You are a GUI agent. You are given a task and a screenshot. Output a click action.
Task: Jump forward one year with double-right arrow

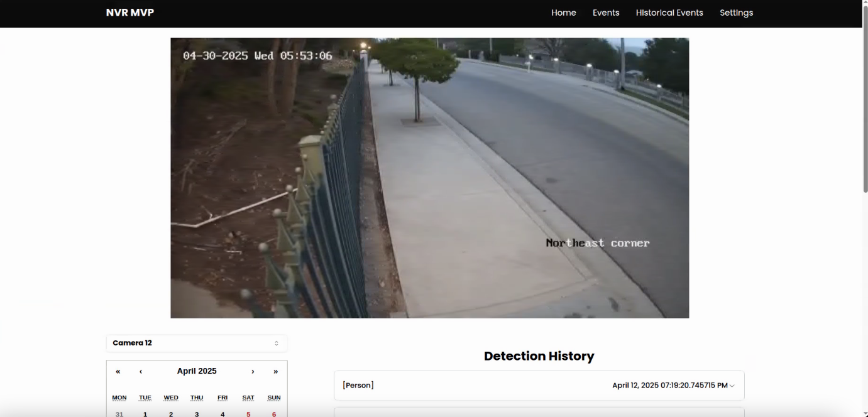[275, 371]
